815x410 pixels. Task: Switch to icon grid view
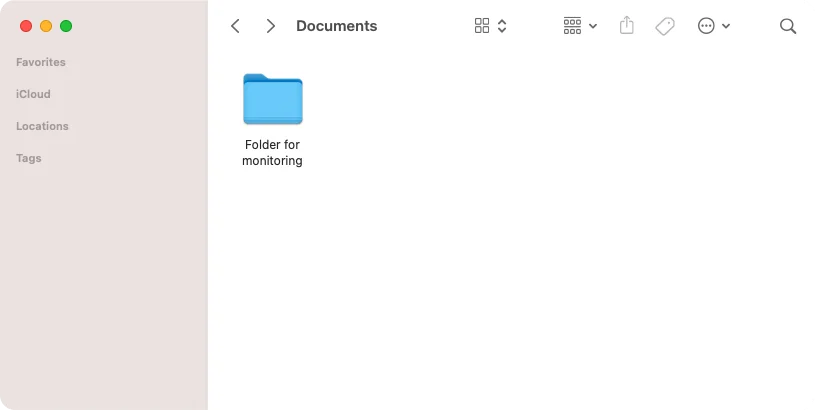pos(482,25)
